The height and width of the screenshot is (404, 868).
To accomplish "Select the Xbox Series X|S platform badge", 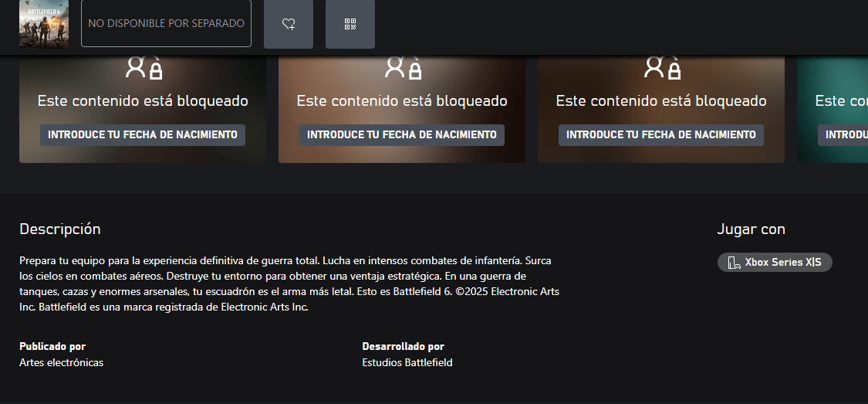I will [775, 262].
